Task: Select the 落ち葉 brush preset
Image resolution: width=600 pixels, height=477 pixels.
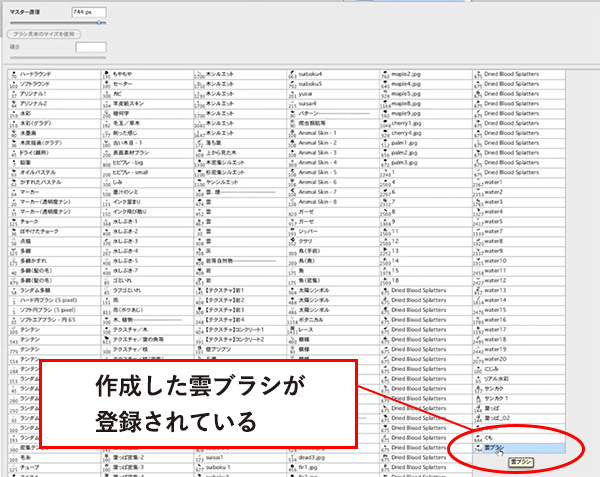Action: point(240,143)
